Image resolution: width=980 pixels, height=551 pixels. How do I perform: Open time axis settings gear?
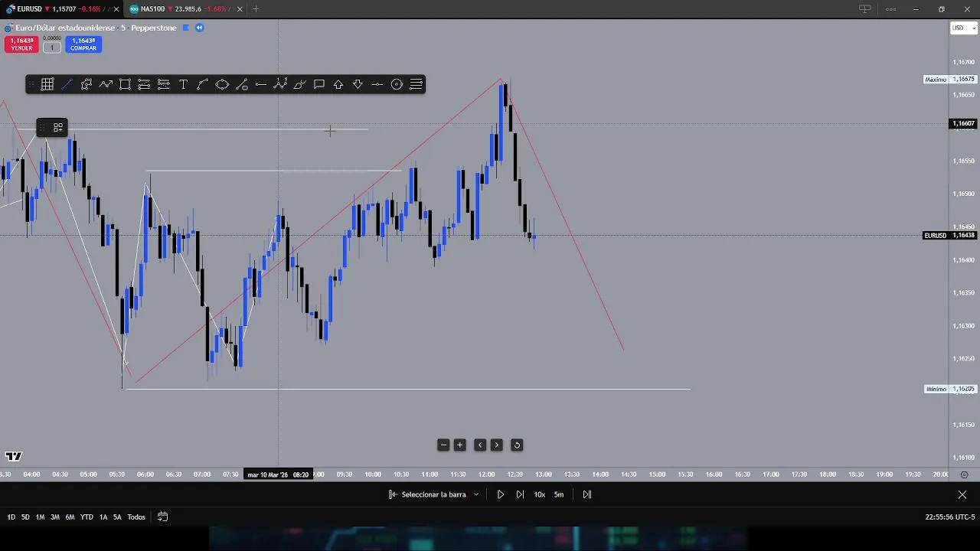(x=964, y=474)
